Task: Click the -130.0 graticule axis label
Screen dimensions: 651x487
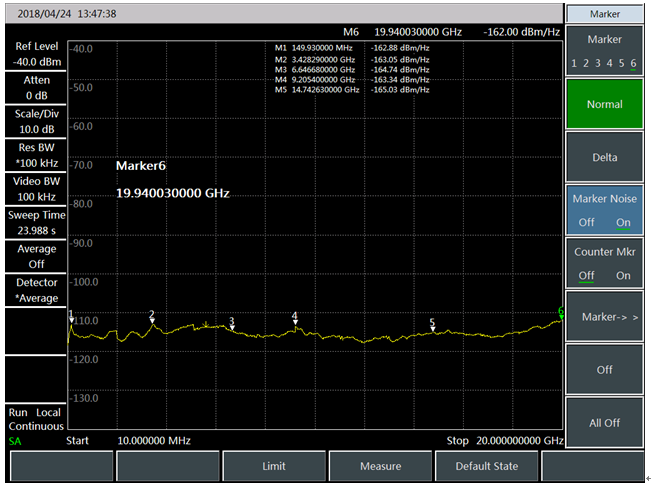Action: click(x=83, y=398)
